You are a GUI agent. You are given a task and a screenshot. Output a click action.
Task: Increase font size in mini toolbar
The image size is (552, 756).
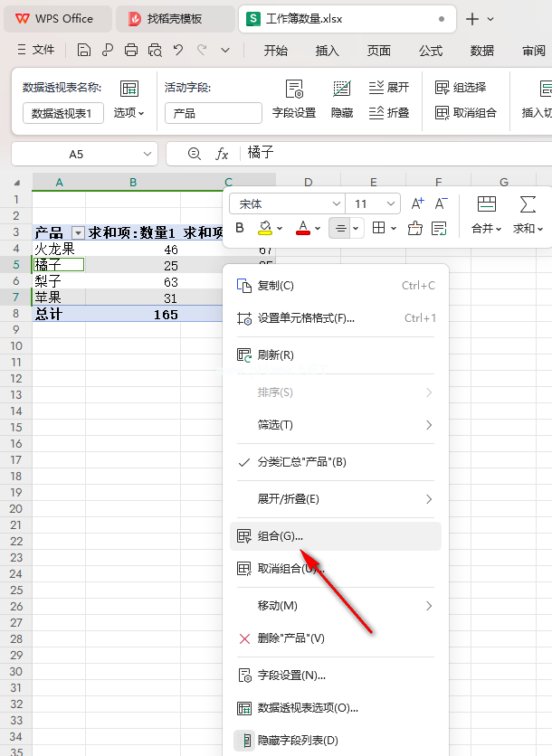click(417, 204)
